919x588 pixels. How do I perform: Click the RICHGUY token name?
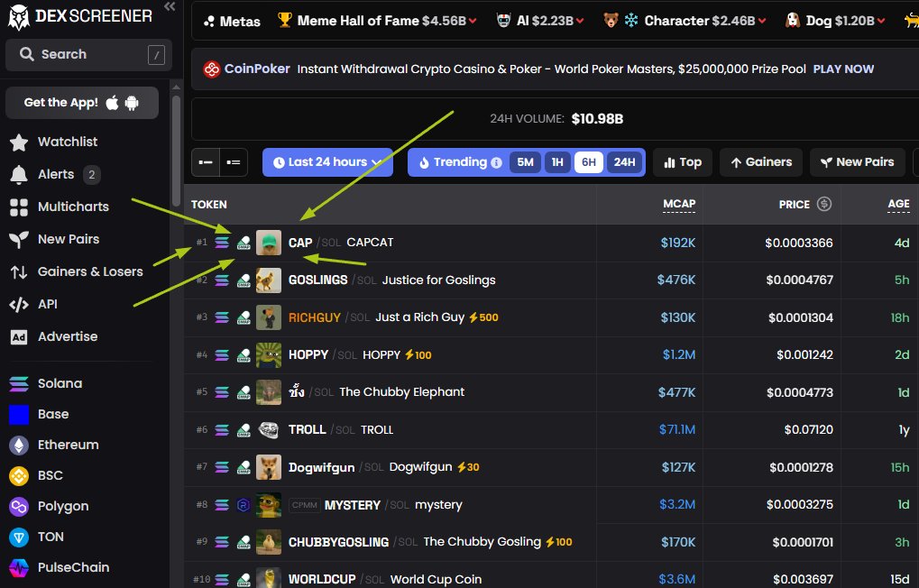pos(314,317)
